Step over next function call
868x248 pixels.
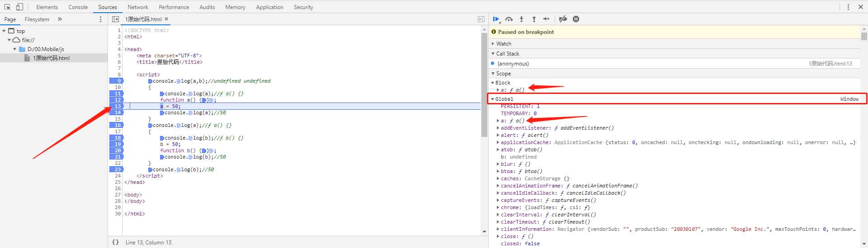click(x=509, y=19)
